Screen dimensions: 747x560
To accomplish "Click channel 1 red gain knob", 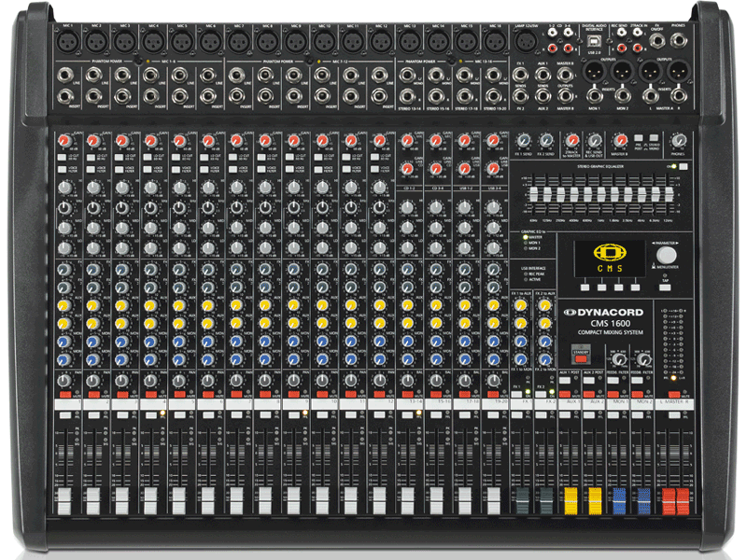I will pos(64,141).
